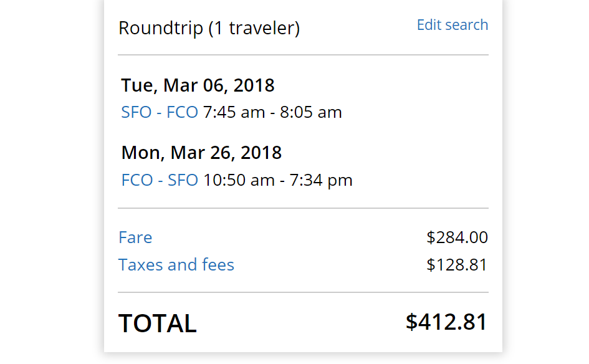Click the divider line above the TOTAL row
The height and width of the screenshot is (364, 589).
303,292
